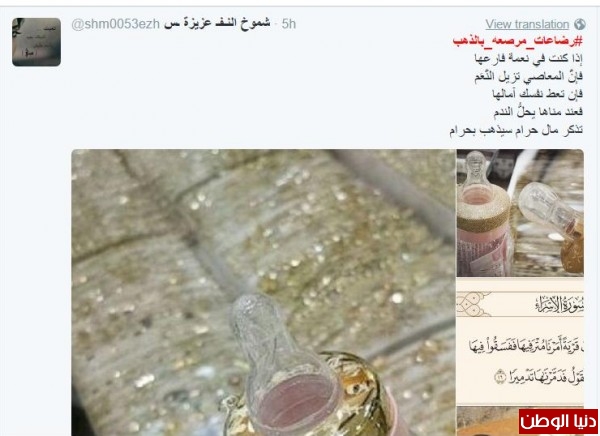Screen dimensions: 600x436
Task: Open the red hashtag #رضاعات_مرصعه_بالذهب
Action: [518, 41]
